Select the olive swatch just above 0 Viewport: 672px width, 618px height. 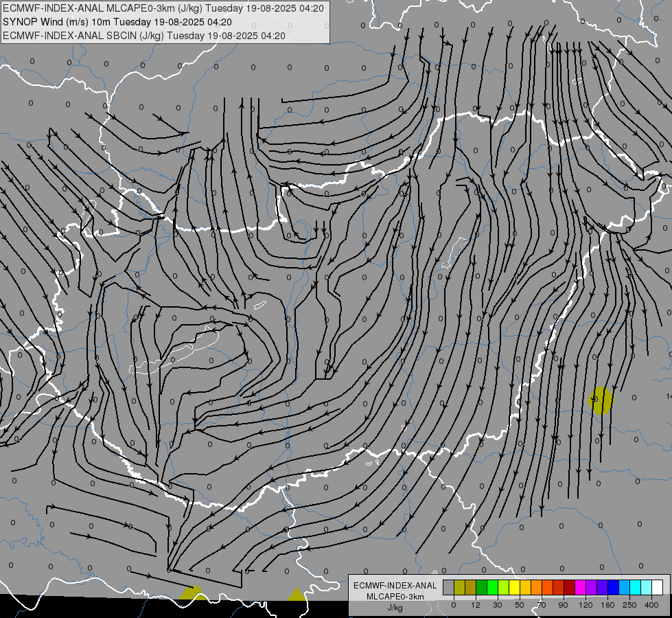tap(459, 587)
